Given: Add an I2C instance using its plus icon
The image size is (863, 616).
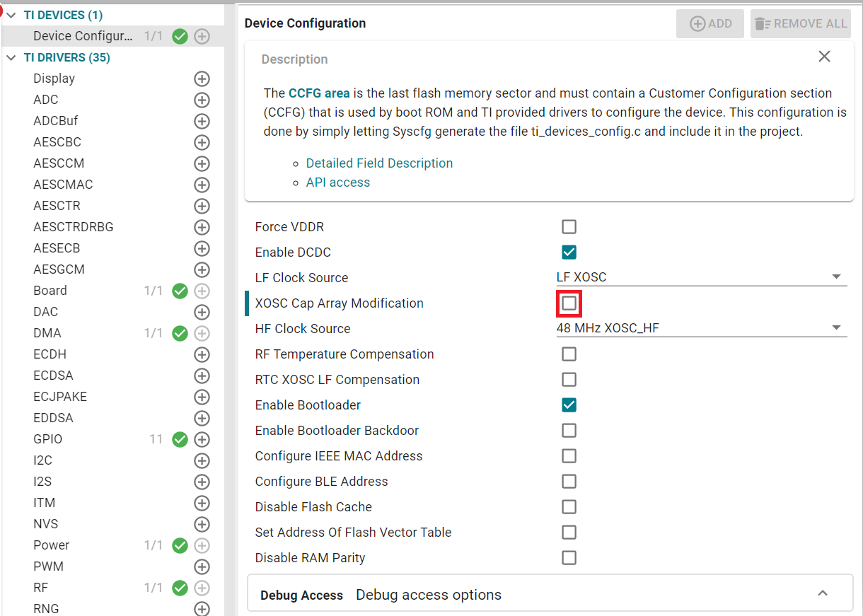Looking at the screenshot, I should pyautogui.click(x=202, y=460).
